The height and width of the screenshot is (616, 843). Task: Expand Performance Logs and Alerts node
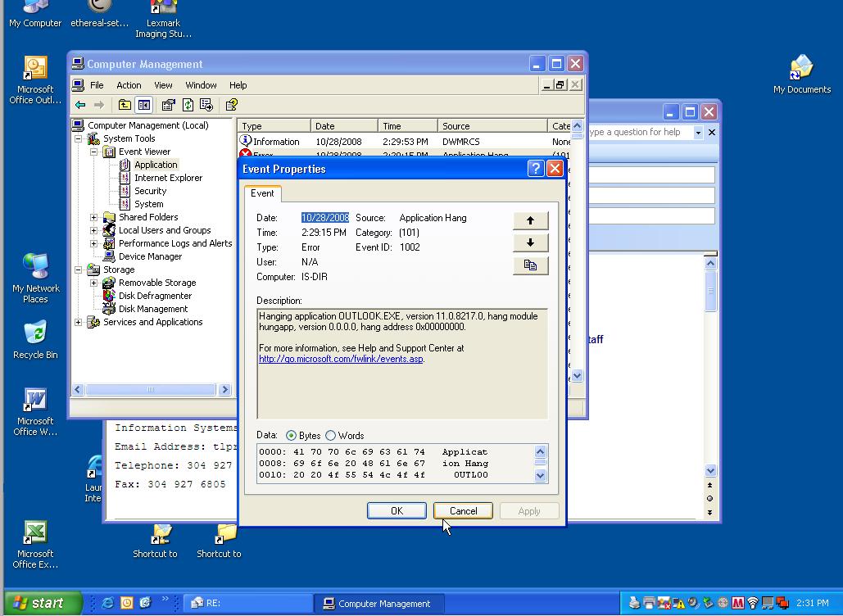point(94,243)
